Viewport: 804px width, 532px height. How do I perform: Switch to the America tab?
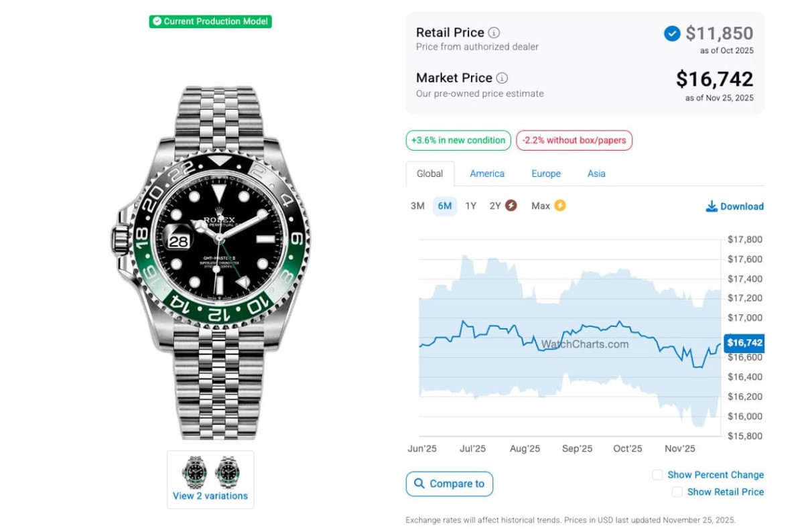pos(487,174)
